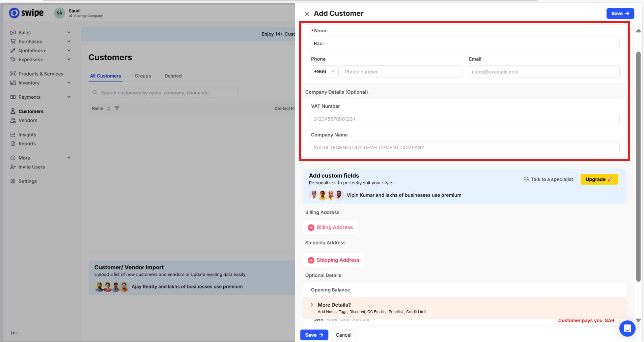Click the filter icon in Name column
The width and height of the screenshot is (644, 342).
coord(117,108)
